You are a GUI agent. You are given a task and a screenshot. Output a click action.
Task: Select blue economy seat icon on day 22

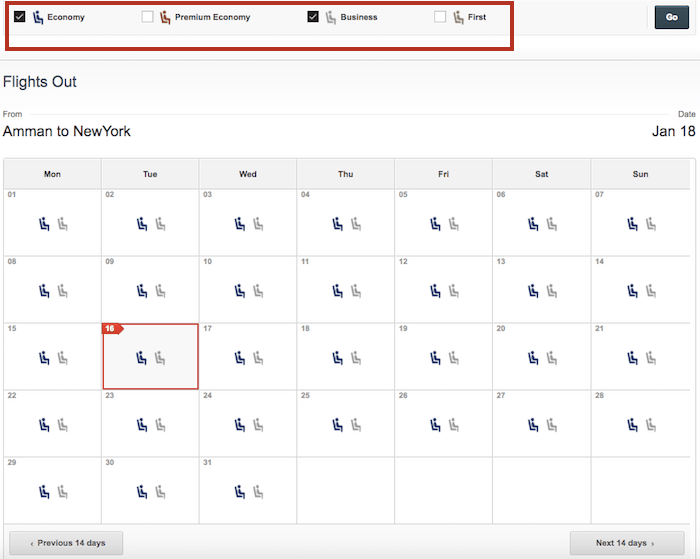[44, 425]
